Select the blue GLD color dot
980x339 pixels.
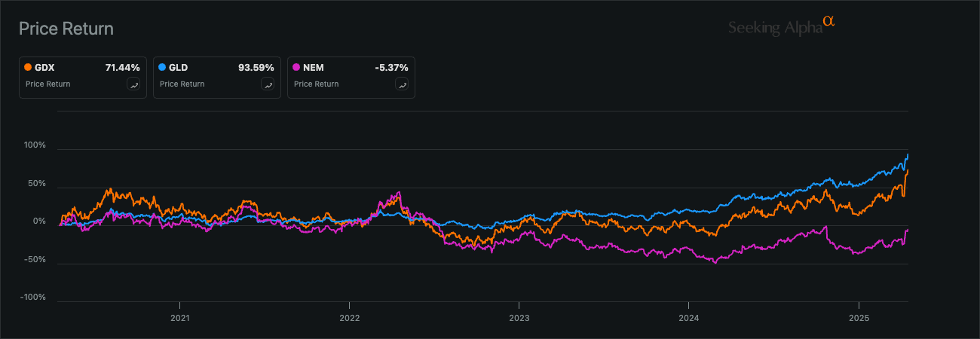tap(163, 68)
